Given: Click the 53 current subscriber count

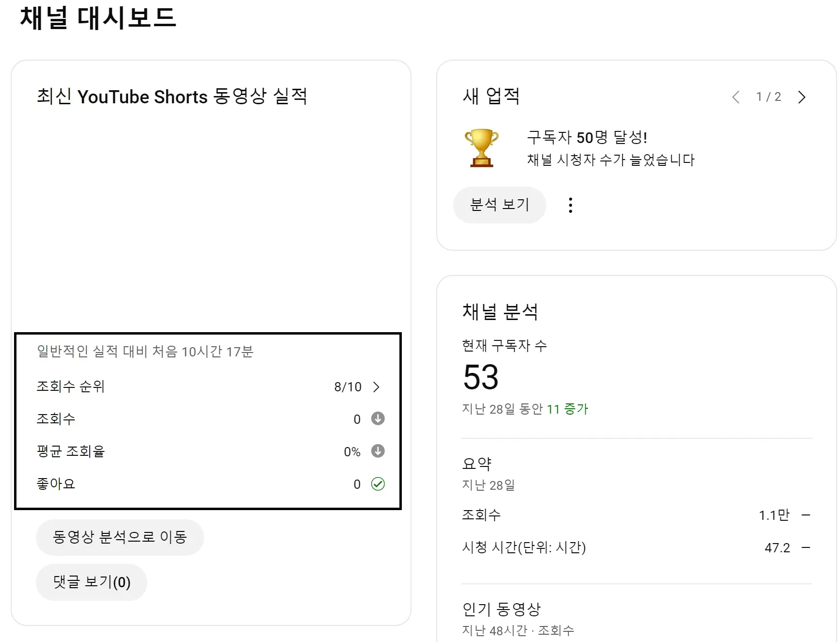Looking at the screenshot, I should (x=480, y=377).
